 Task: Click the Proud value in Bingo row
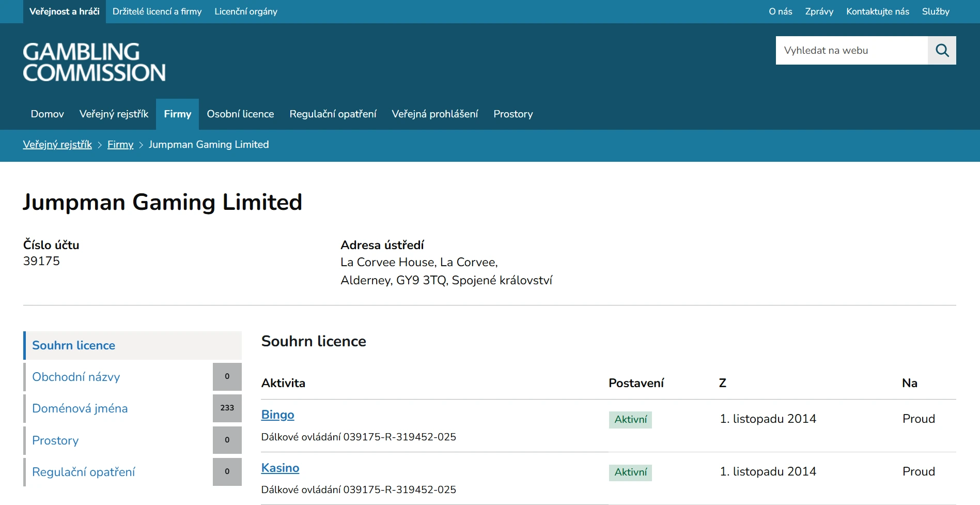point(919,419)
